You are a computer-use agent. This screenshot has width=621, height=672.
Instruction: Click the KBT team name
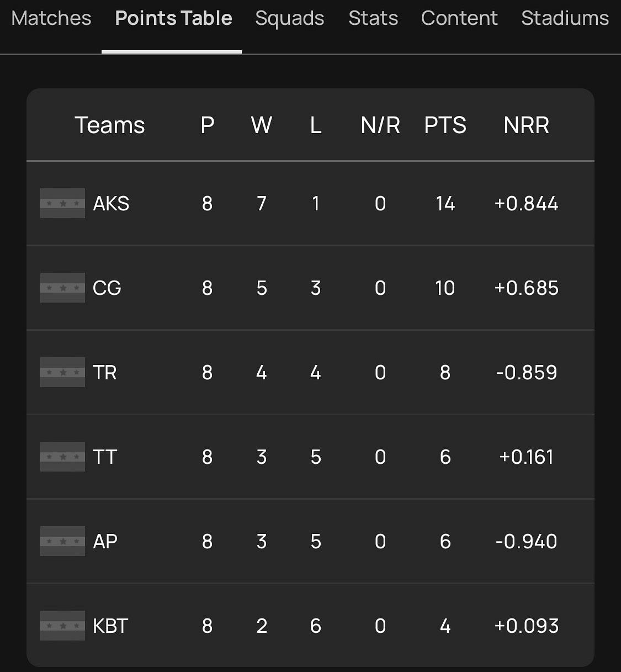[110, 626]
